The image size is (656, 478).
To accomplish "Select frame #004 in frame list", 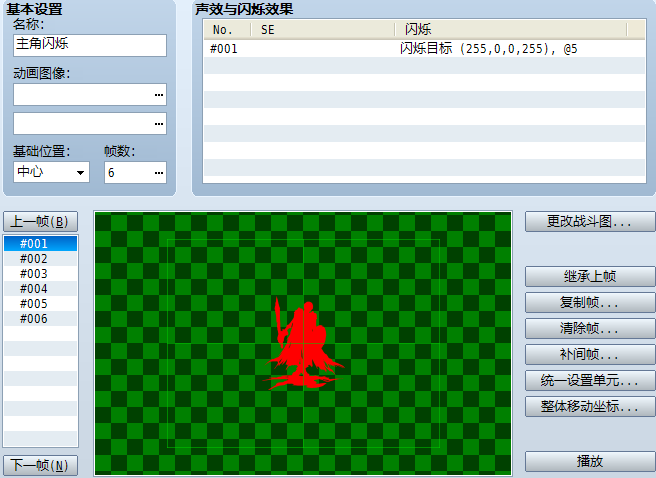I will pyautogui.click(x=41, y=289).
